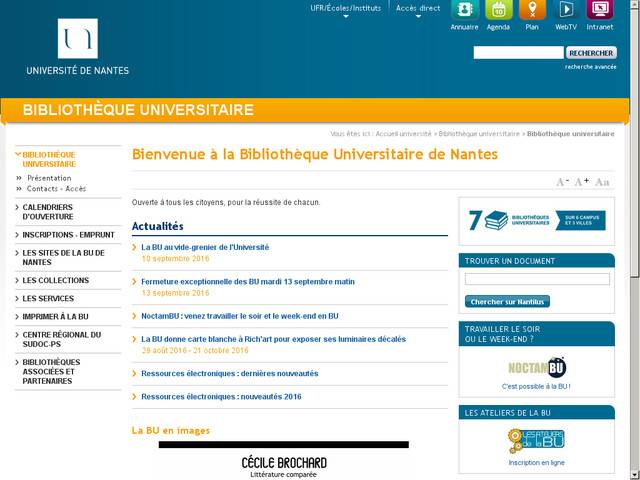Go to Accueil université breadcrumb

(403, 134)
